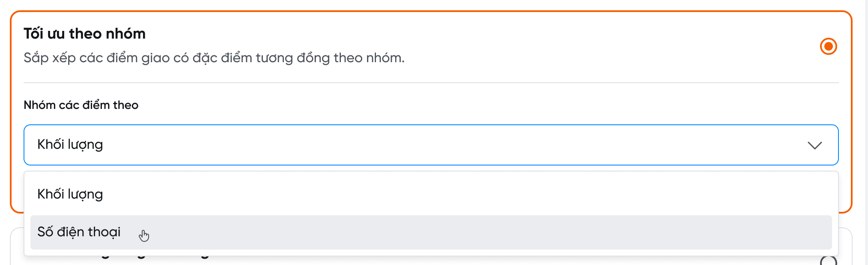Viewport: 868px width, 265px height.
Task: Group delivery points by weight list option
Action: (70, 194)
